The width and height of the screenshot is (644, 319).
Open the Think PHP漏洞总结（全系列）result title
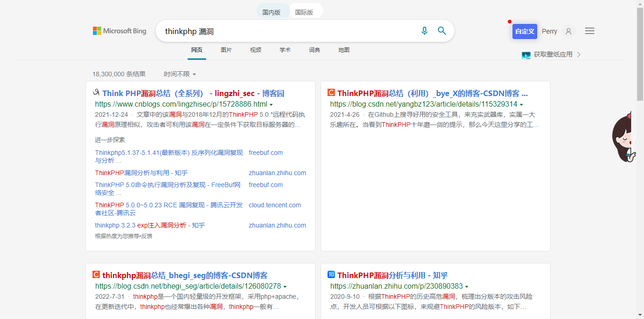193,93
